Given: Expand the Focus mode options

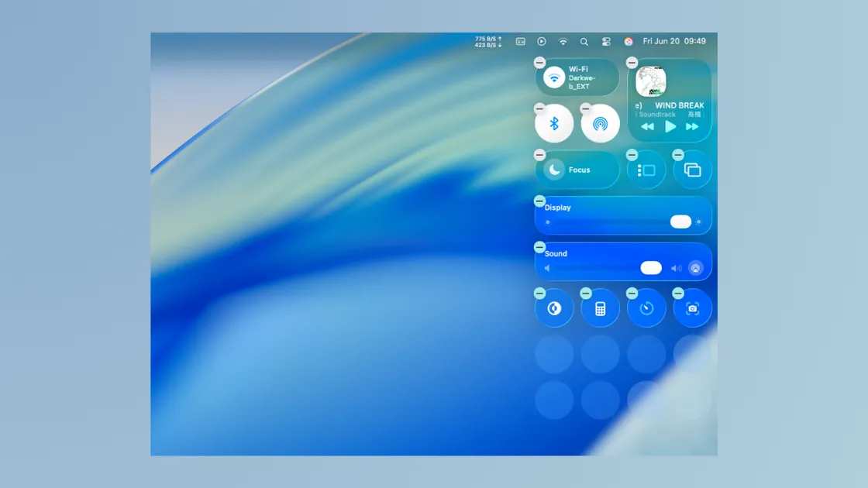Looking at the screenshot, I should [579, 170].
